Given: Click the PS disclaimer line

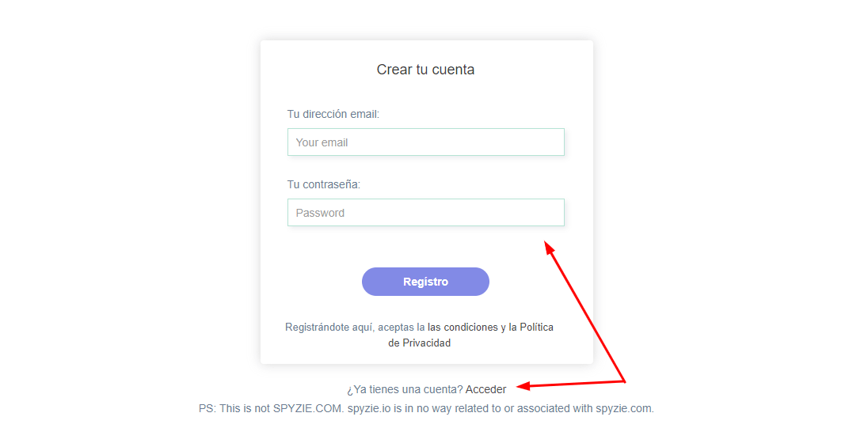Looking at the screenshot, I should tap(425, 409).
